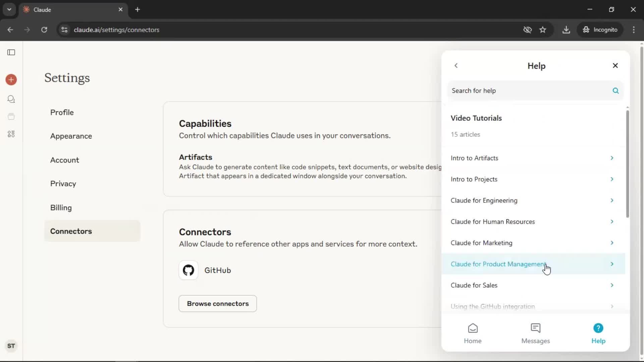The height and width of the screenshot is (362, 644).
Task: Click the Help panel scrollbar
Action: pyautogui.click(x=627, y=164)
